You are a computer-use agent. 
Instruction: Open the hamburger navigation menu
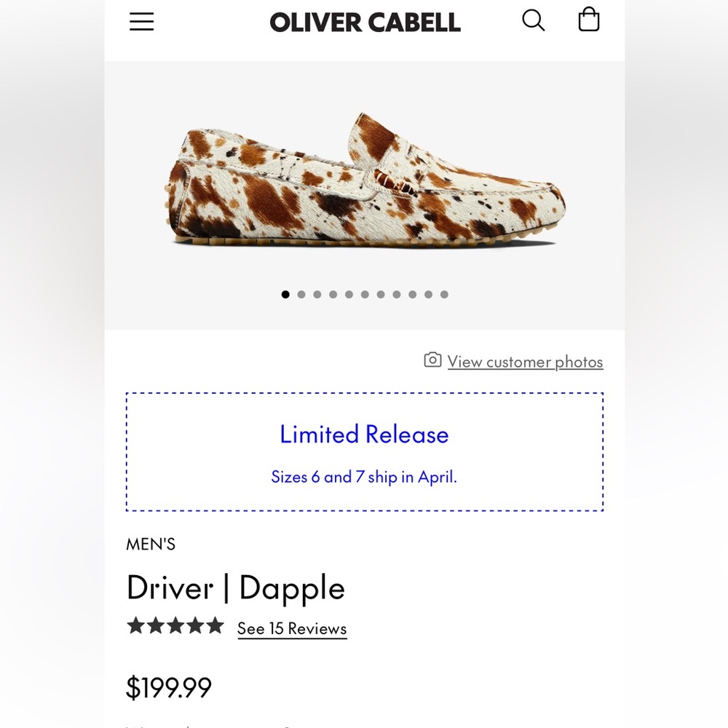pyautogui.click(x=141, y=22)
